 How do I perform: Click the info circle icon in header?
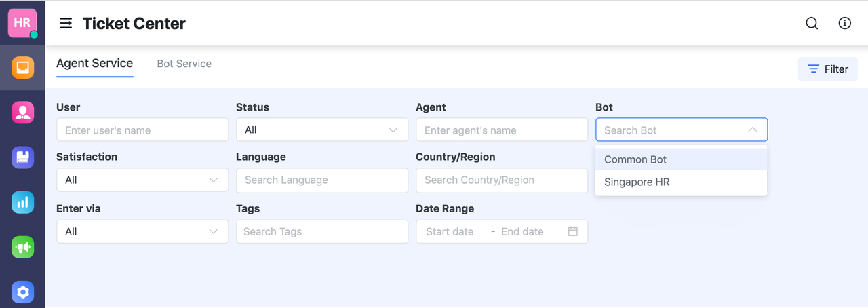[844, 24]
